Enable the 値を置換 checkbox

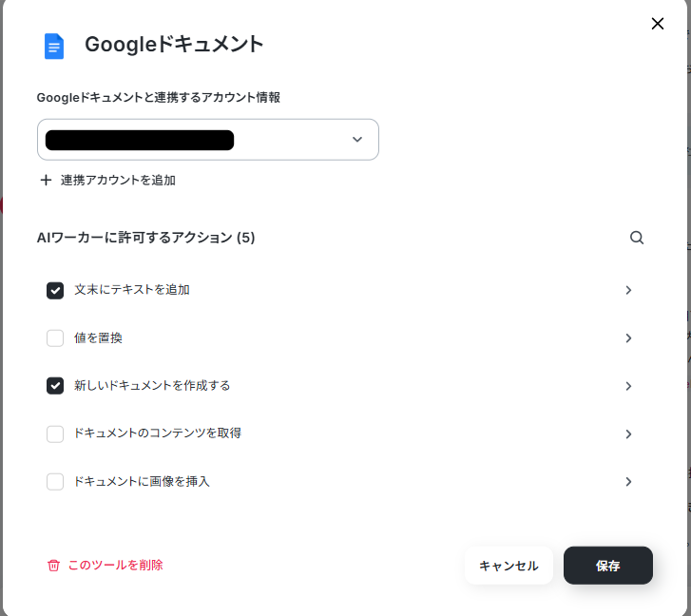pos(55,337)
